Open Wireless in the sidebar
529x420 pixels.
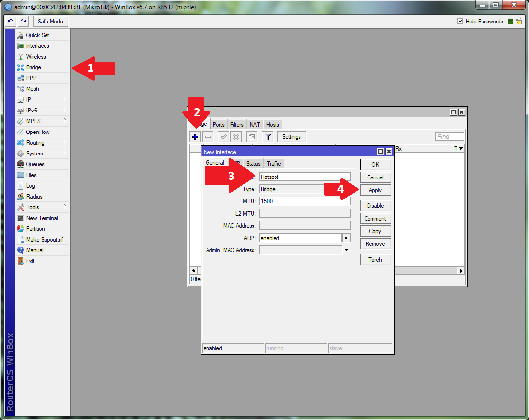pyautogui.click(x=43, y=57)
